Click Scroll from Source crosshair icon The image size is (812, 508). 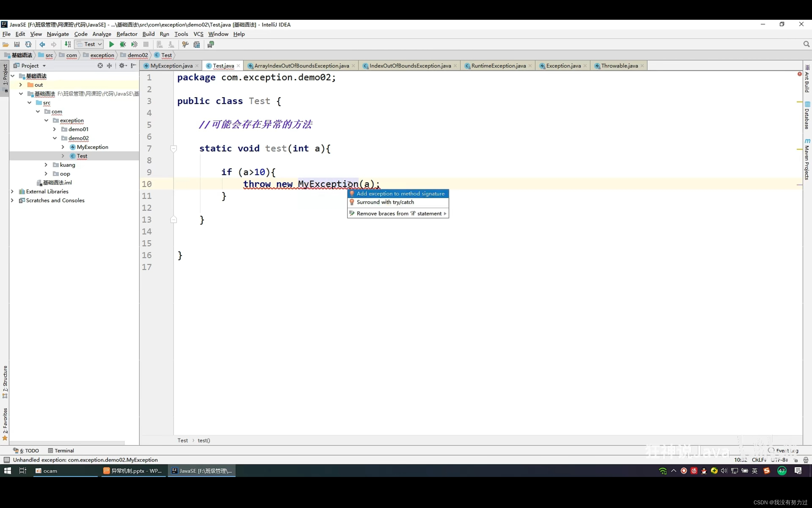click(100, 65)
